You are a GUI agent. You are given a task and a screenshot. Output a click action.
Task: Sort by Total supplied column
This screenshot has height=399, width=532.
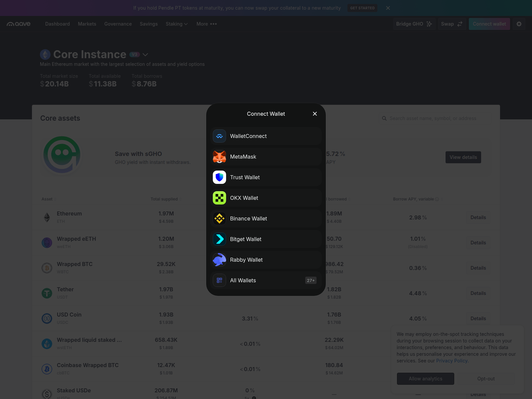(166, 199)
